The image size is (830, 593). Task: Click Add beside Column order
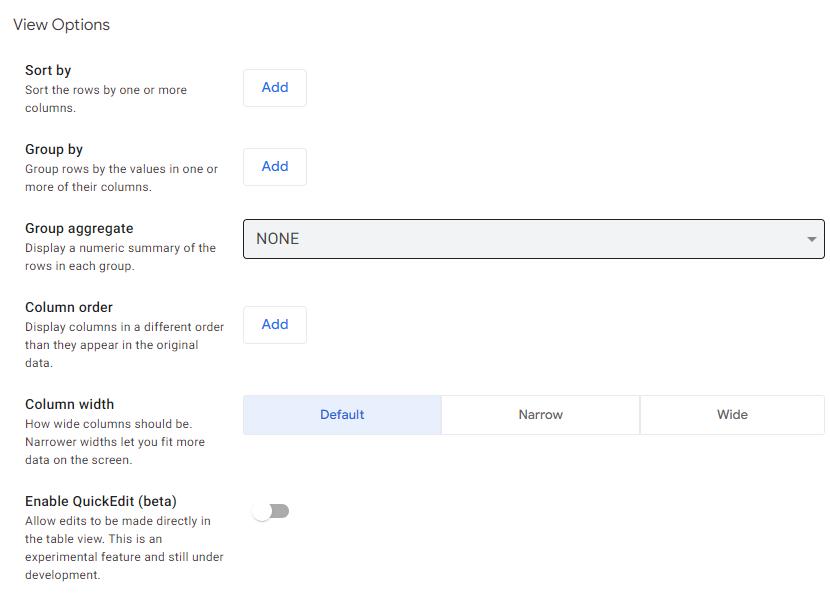pos(274,325)
